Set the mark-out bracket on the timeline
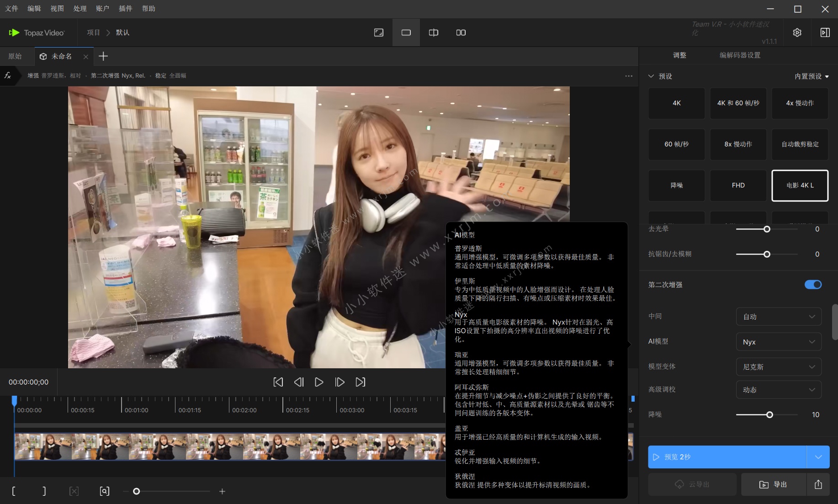This screenshot has width=838, height=504. click(44, 491)
